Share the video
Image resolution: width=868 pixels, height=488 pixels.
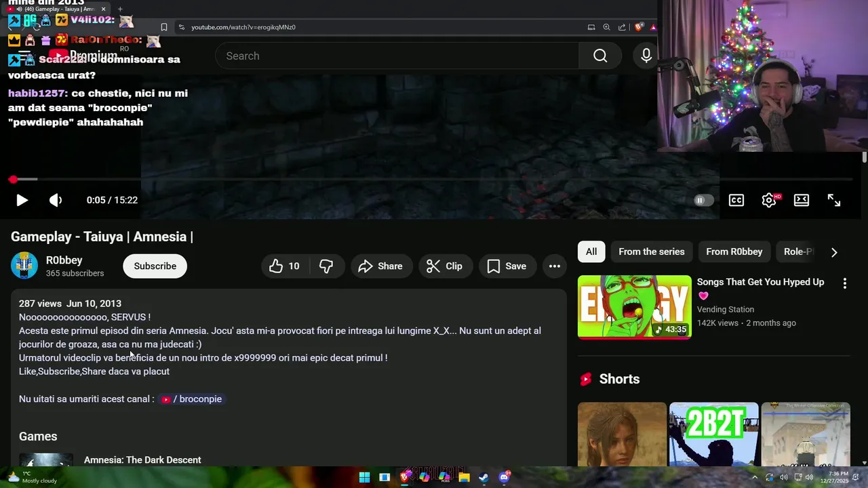(x=380, y=266)
